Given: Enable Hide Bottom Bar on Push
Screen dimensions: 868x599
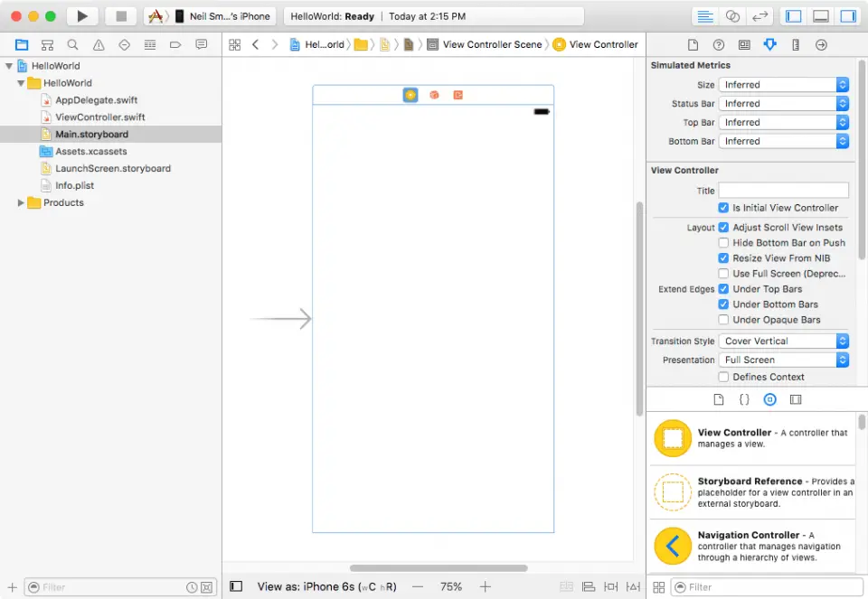Looking at the screenshot, I should [x=723, y=243].
